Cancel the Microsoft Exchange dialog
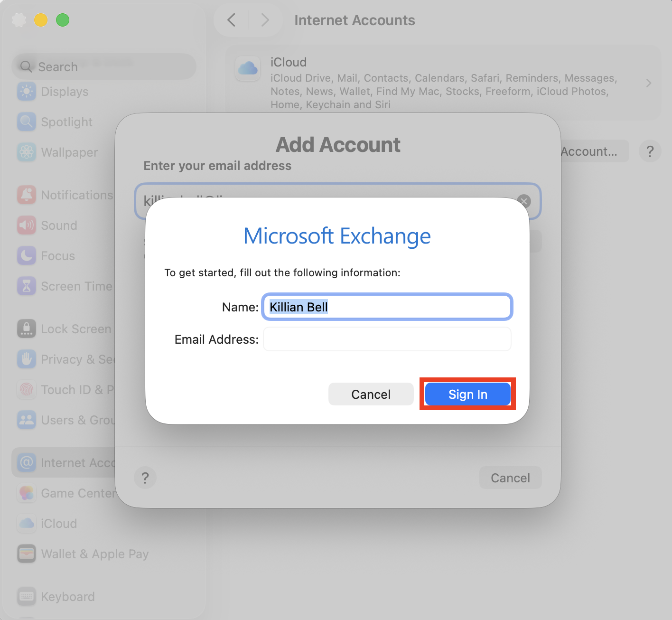 pos(371,394)
